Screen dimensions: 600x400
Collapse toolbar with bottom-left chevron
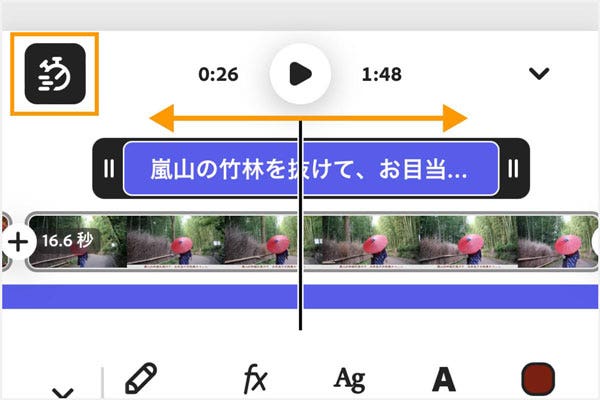tap(63, 392)
